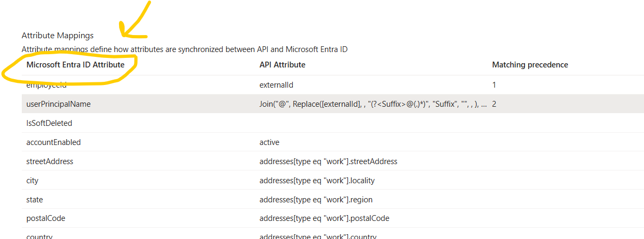This screenshot has height=239, width=644.
Task: Click the API Attribute column header
Action: [x=282, y=65]
